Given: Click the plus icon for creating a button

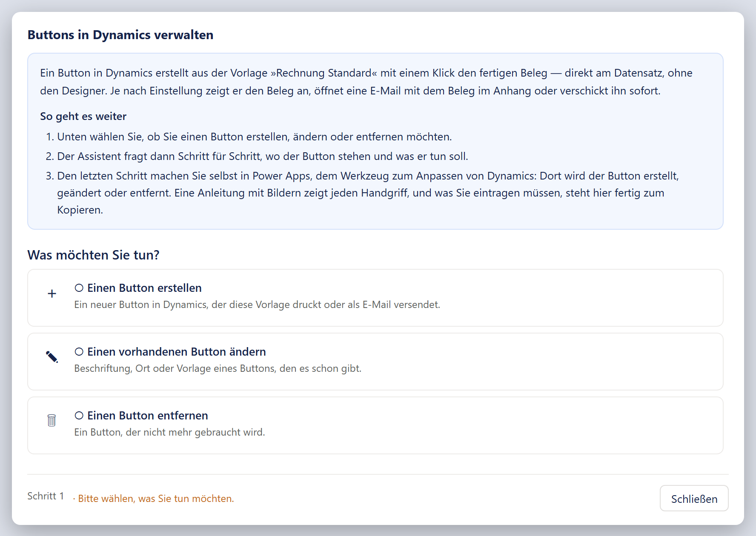Looking at the screenshot, I should tap(52, 294).
